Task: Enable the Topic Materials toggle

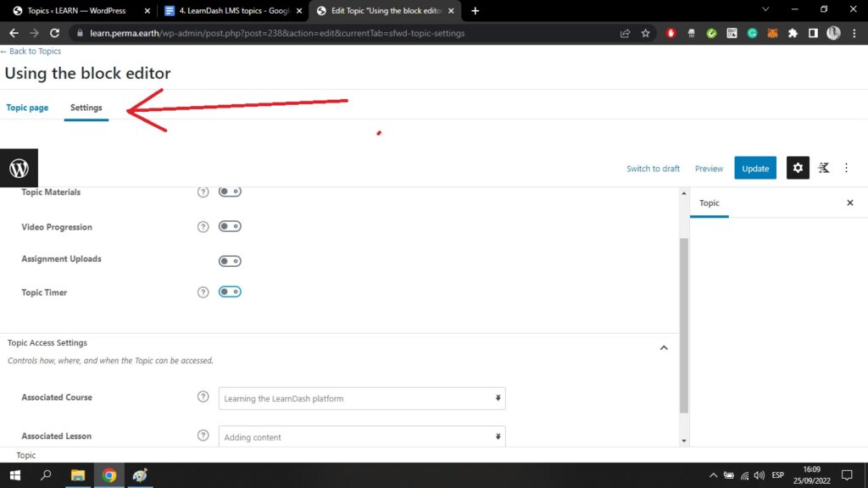Action: (x=230, y=192)
